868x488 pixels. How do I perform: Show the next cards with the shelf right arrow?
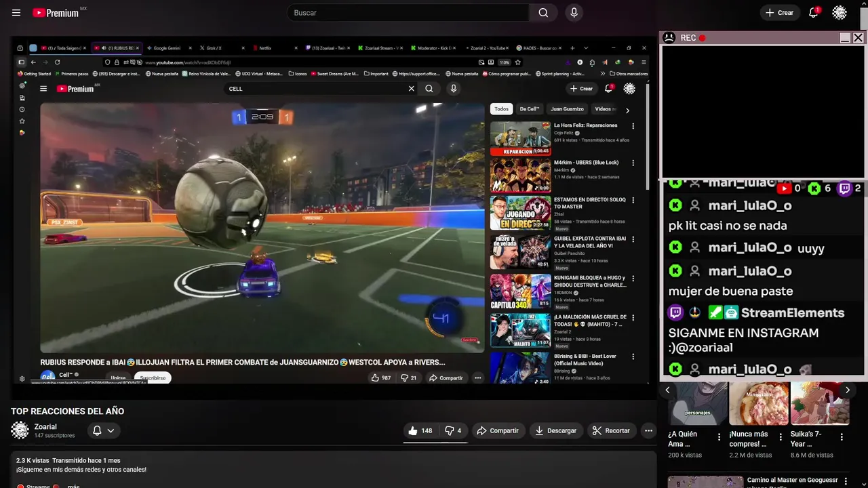coord(847,390)
